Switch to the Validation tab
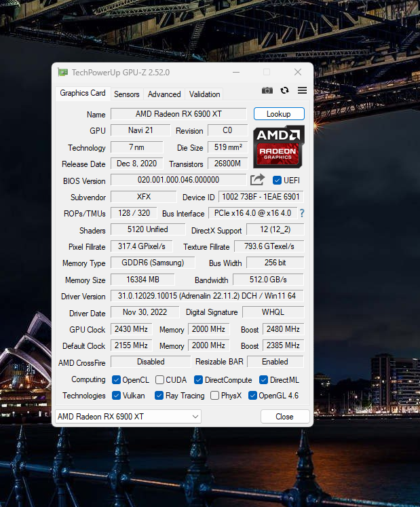The image size is (420, 507). (x=205, y=94)
